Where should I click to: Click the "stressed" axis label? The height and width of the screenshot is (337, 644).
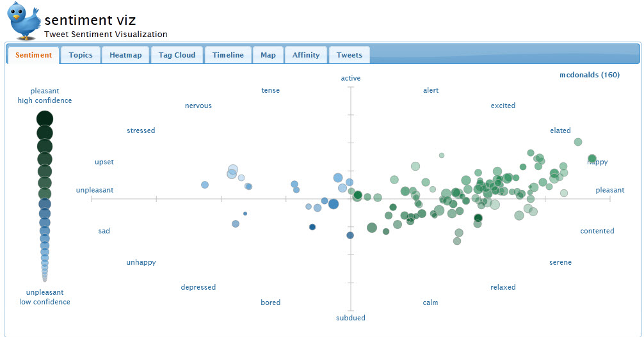click(141, 130)
